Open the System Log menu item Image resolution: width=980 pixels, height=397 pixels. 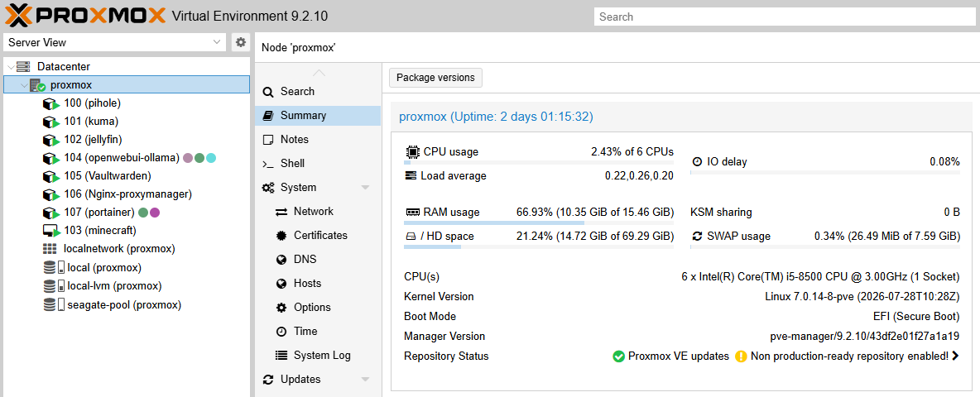(318, 356)
